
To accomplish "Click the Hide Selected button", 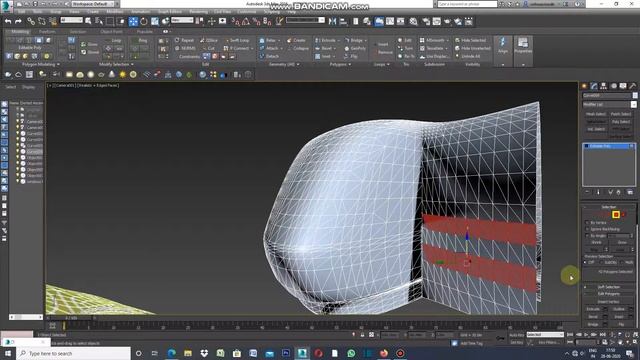I will pyautogui.click(x=471, y=40).
